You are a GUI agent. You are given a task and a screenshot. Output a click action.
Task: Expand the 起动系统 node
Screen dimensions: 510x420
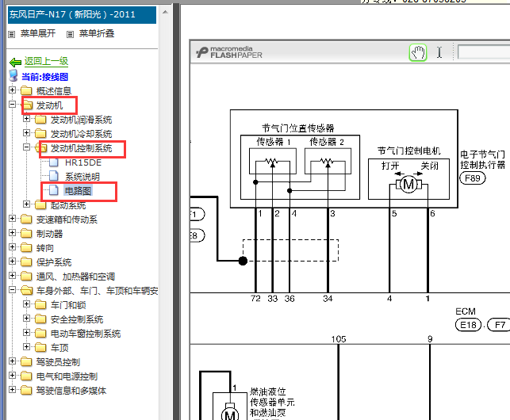pos(27,204)
